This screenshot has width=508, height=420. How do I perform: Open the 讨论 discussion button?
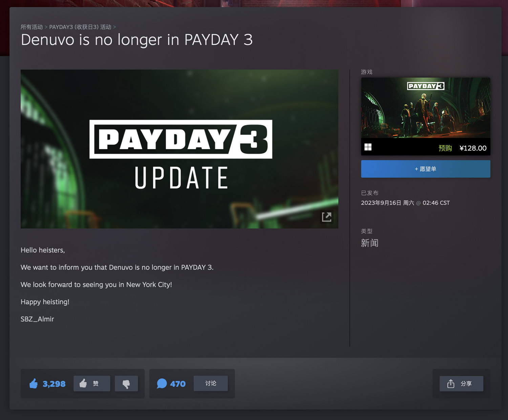(211, 383)
